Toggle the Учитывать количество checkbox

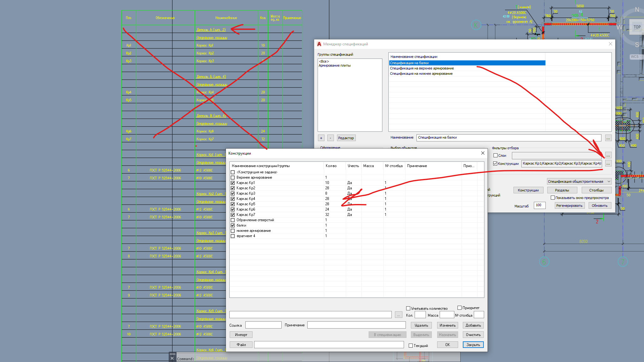point(408,308)
